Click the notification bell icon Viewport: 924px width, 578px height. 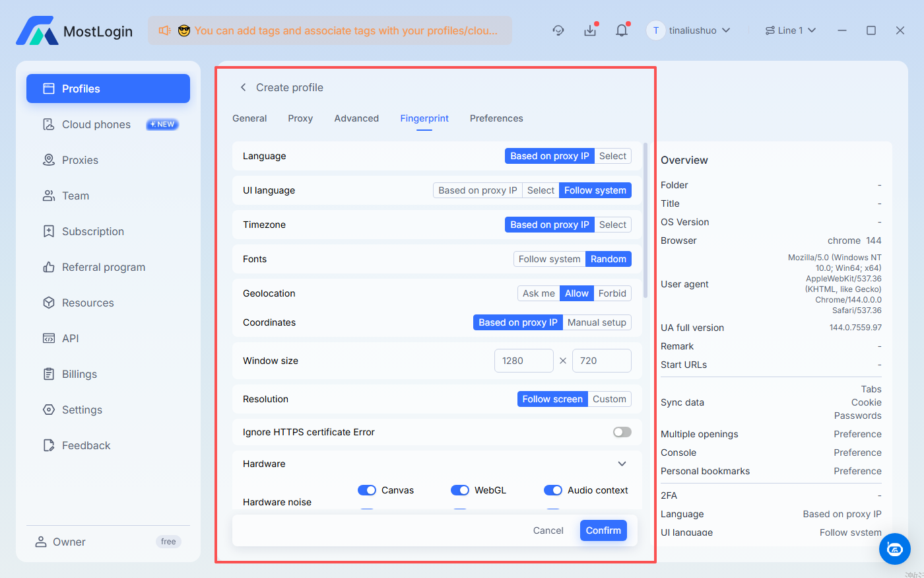pyautogui.click(x=621, y=30)
